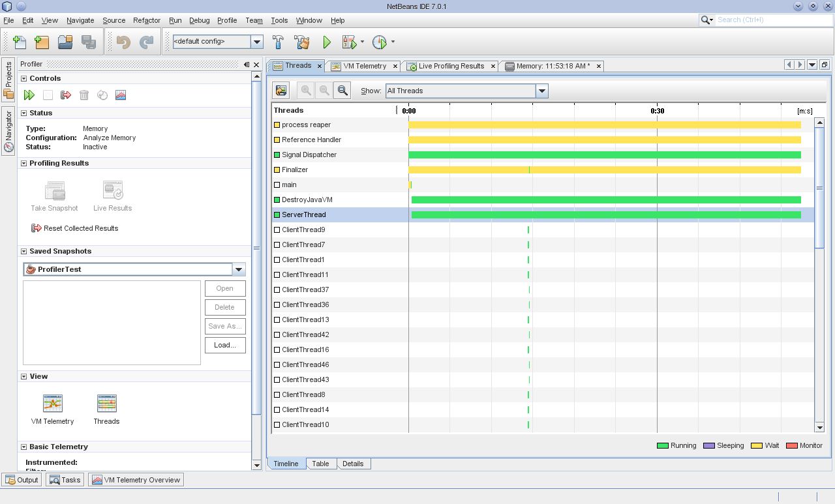
Task: Save the current threads view icon
Action: click(281, 91)
